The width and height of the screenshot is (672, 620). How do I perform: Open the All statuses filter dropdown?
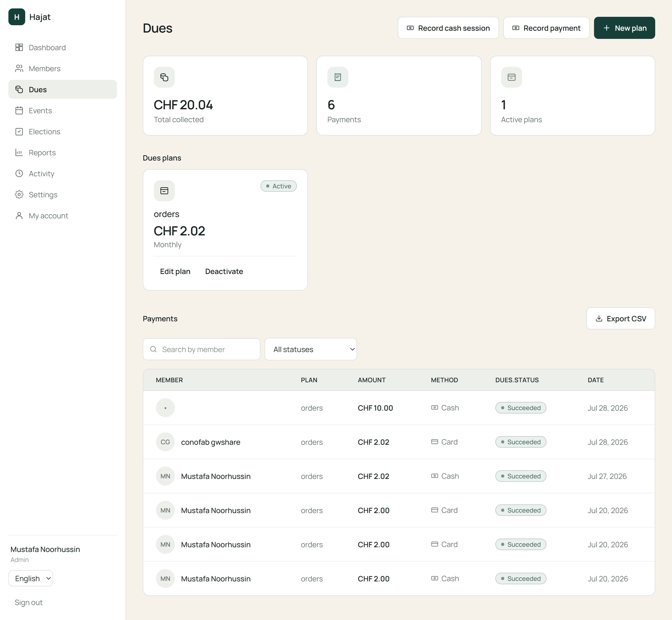click(311, 349)
